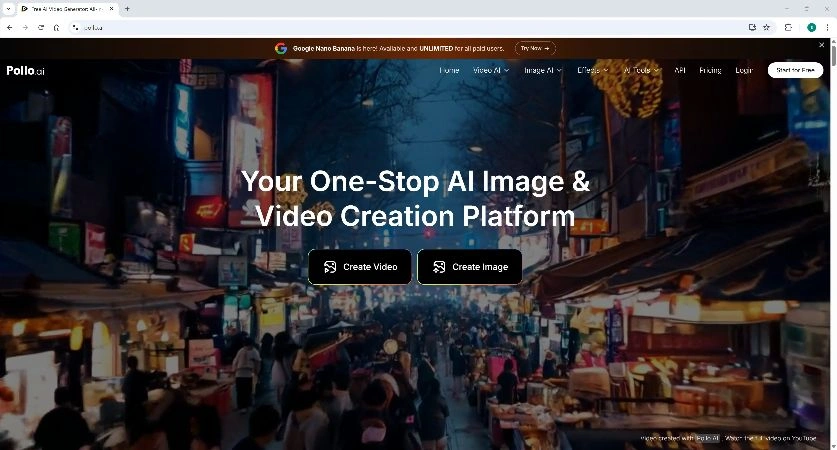Click the Try Now banner button
This screenshot has width=837, height=450.
[x=535, y=48]
